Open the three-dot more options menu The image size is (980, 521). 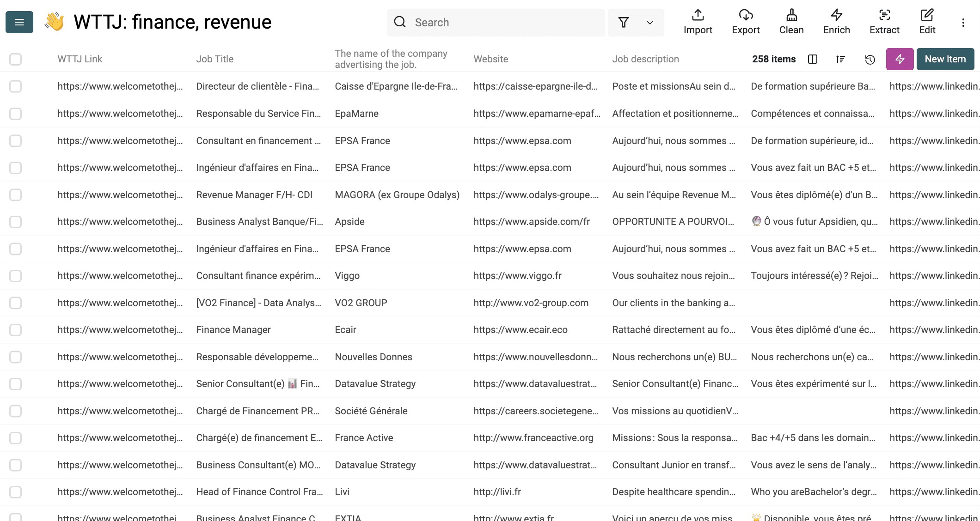coord(963,23)
